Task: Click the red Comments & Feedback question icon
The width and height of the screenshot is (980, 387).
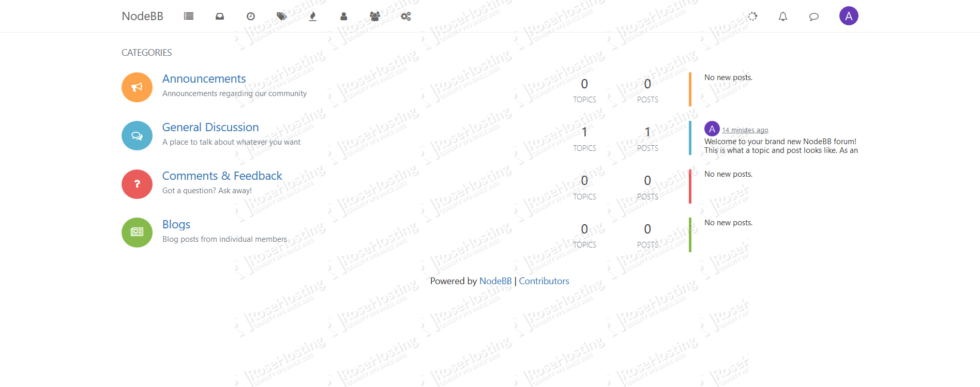Action: coord(137,184)
